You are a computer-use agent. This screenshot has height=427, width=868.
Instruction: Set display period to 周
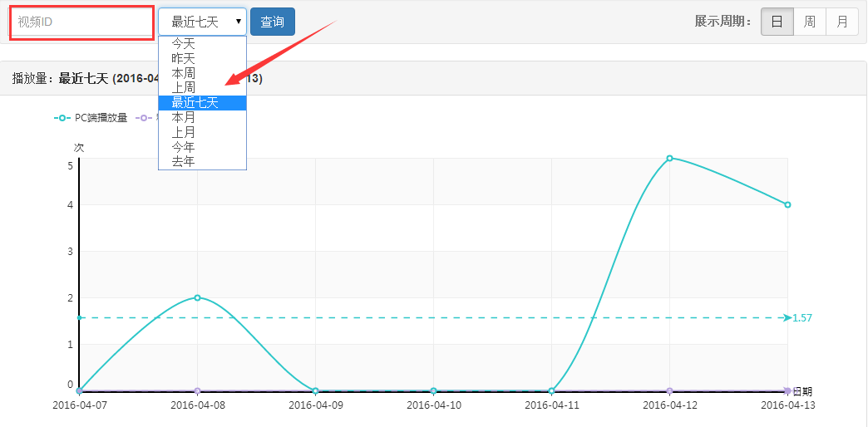pos(809,22)
